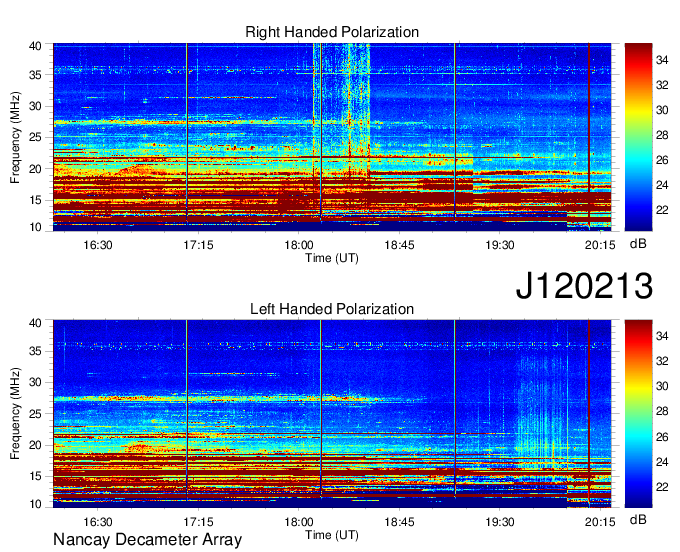Click the "Left Handed Polarization" plot title

point(332,309)
